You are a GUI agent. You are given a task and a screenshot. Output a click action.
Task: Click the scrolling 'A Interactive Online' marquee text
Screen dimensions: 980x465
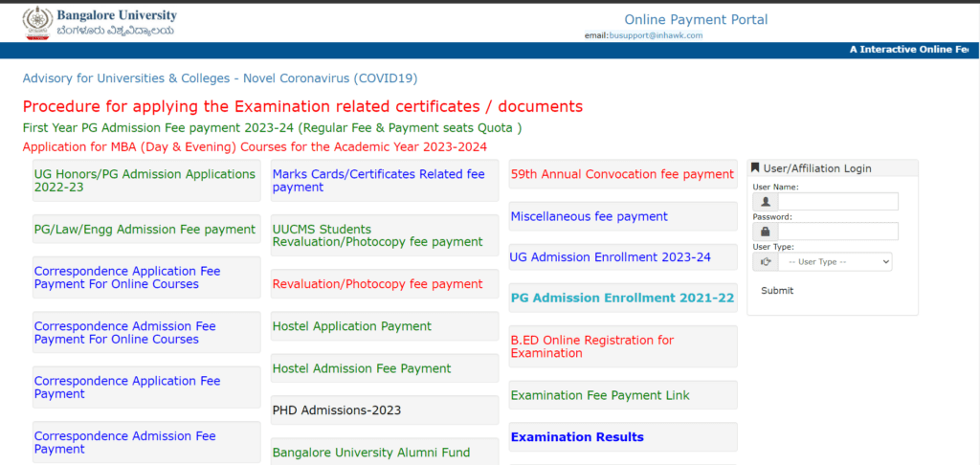coord(909,50)
